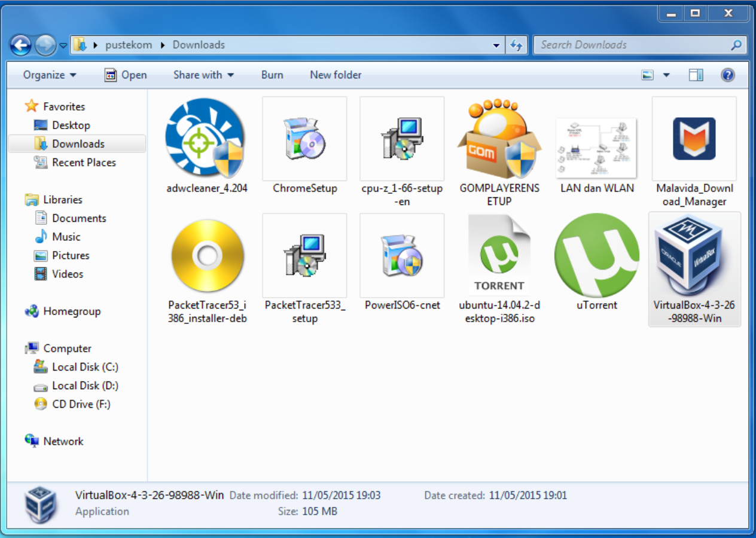Click the Back navigation arrow

(20, 45)
